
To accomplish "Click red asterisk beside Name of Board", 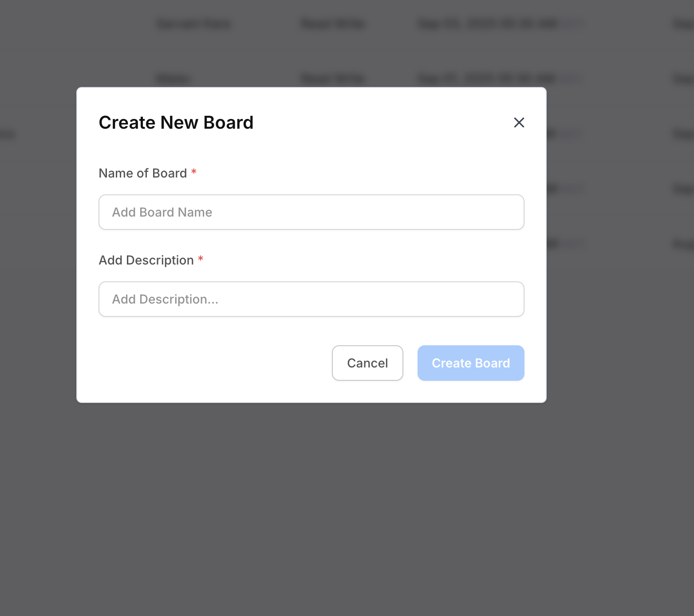I will [194, 172].
